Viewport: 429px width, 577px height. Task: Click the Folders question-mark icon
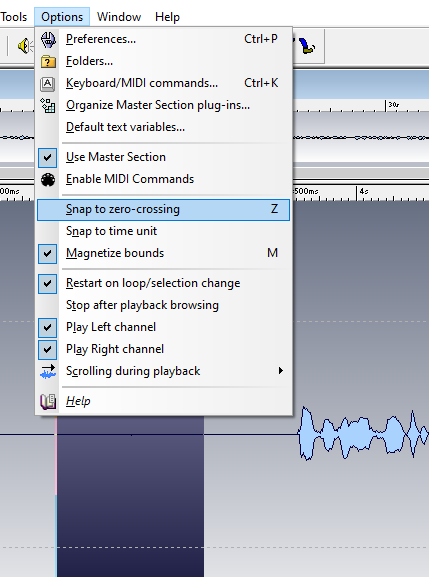click(48, 61)
